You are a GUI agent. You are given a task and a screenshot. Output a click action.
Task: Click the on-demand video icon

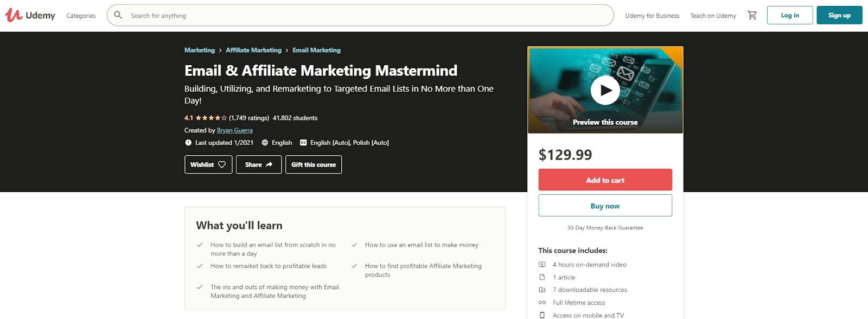tap(542, 265)
